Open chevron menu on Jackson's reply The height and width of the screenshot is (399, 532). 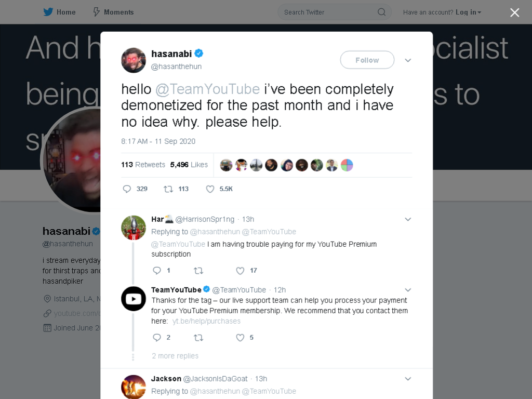point(408,379)
